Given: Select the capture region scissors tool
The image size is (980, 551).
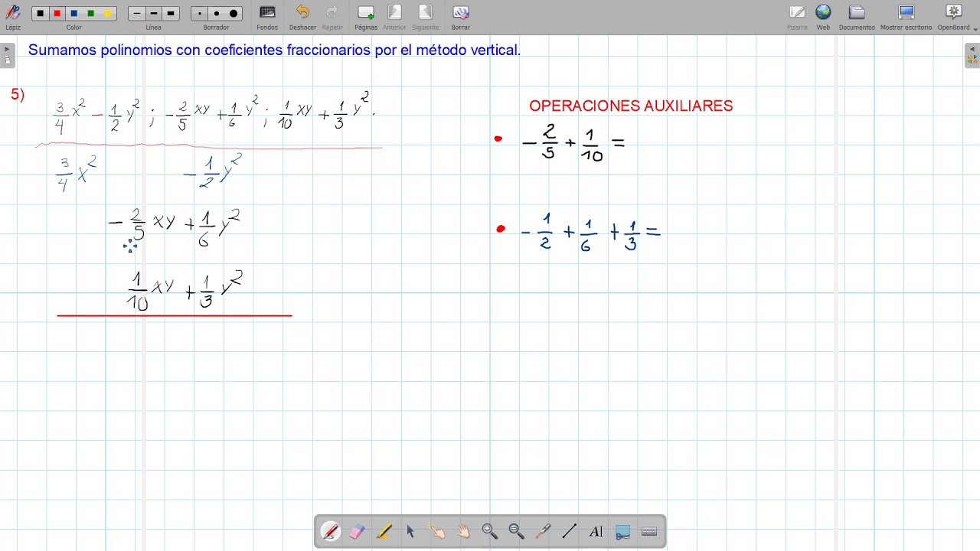Looking at the screenshot, I should [622, 531].
